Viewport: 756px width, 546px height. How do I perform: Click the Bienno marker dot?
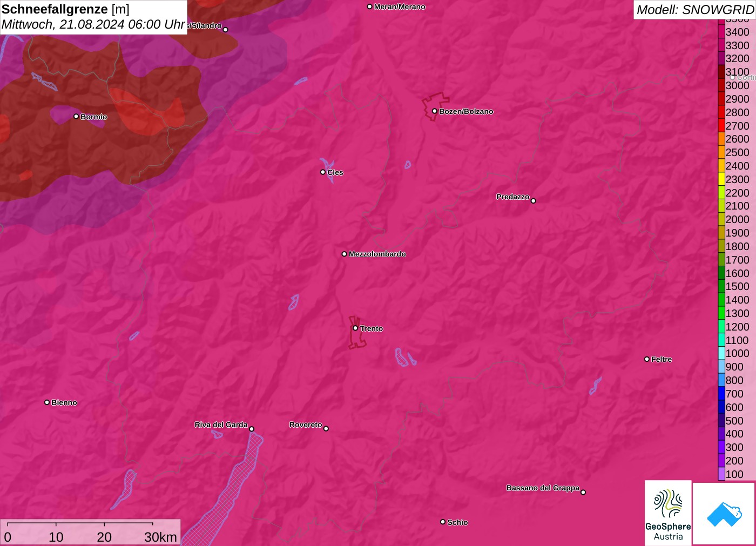[47, 402]
